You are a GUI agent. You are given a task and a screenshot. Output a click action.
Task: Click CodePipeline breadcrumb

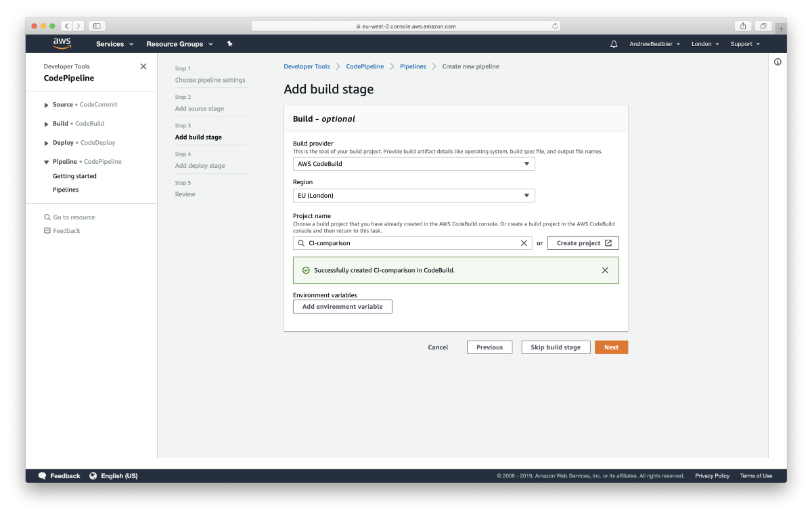click(x=365, y=66)
